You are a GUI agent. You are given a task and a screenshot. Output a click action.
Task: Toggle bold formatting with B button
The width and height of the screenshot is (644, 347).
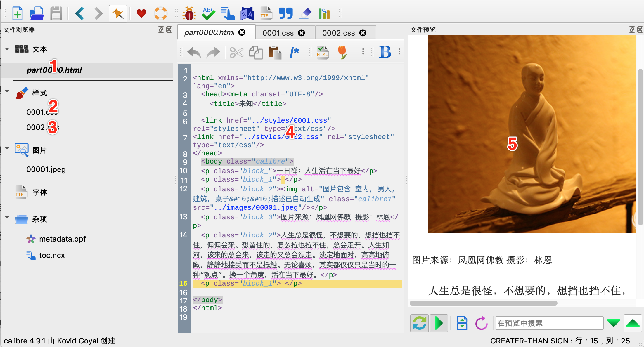(x=385, y=52)
